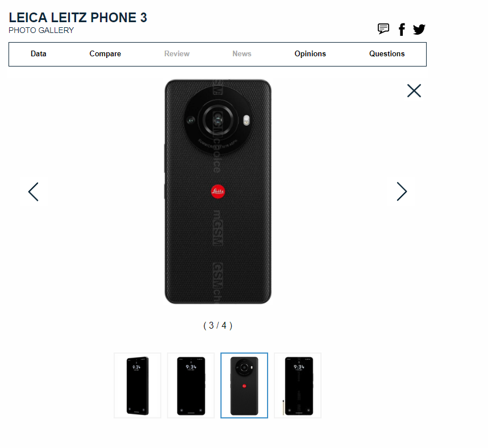This screenshot has height=448, width=488.
Task: Go to the Questions tab
Action: pyautogui.click(x=387, y=53)
